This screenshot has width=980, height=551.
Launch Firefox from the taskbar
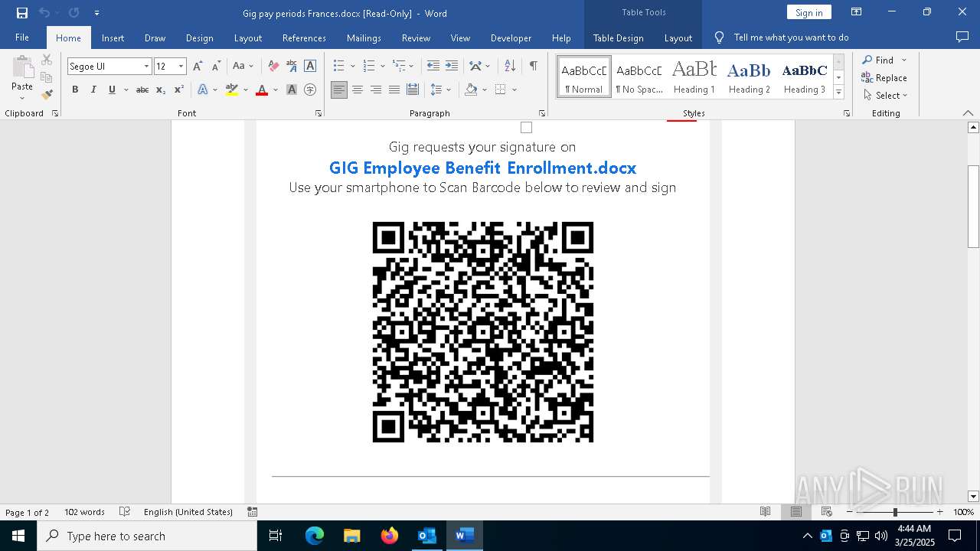(x=389, y=536)
